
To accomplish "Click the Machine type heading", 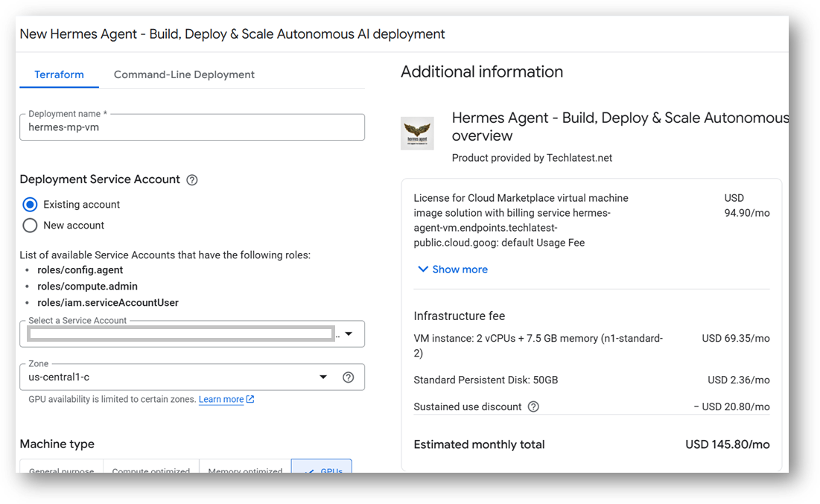I will click(57, 444).
